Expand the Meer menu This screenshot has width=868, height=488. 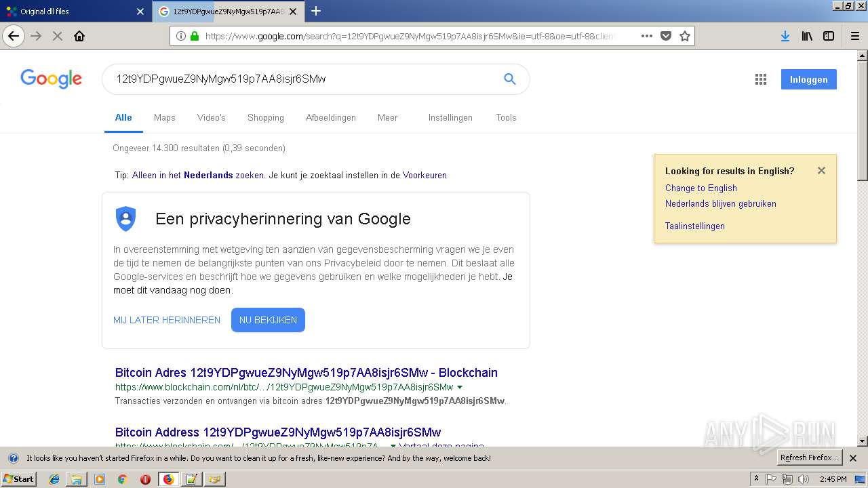tap(388, 117)
